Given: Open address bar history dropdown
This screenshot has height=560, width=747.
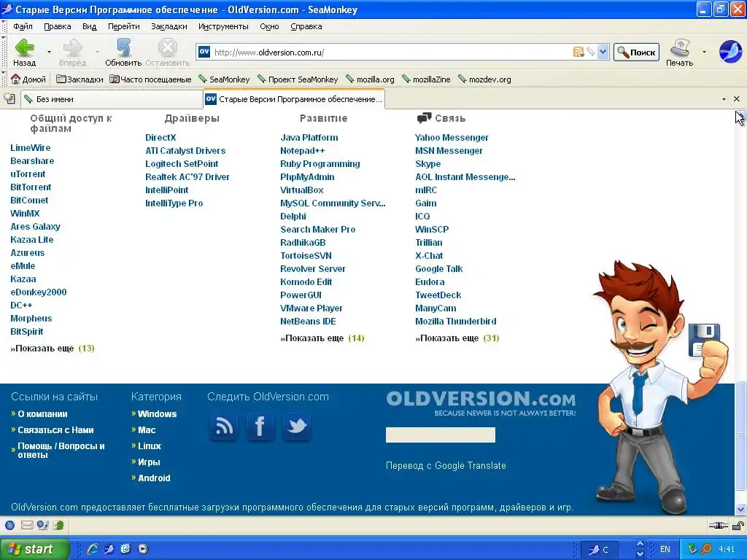Looking at the screenshot, I should tap(603, 52).
